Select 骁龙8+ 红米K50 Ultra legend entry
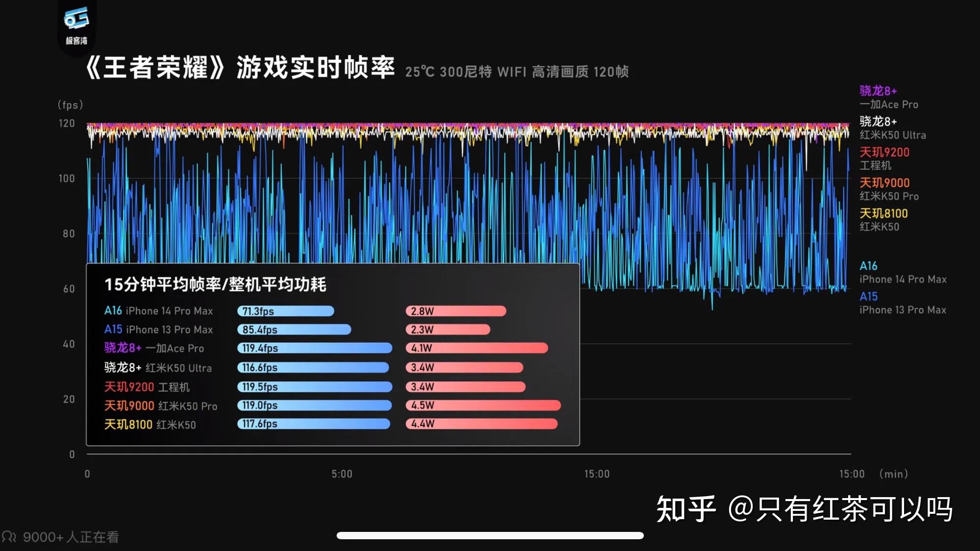This screenshot has width=980, height=551. pos(892,128)
